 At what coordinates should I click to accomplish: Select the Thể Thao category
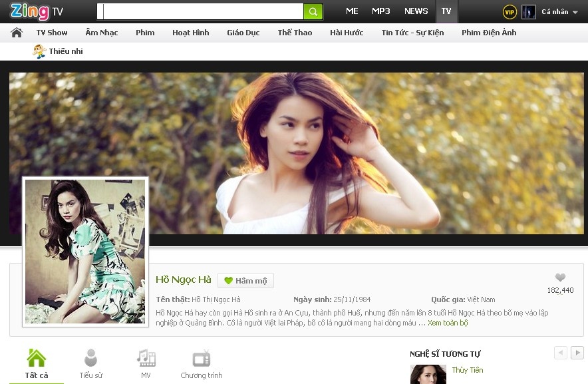pos(294,32)
